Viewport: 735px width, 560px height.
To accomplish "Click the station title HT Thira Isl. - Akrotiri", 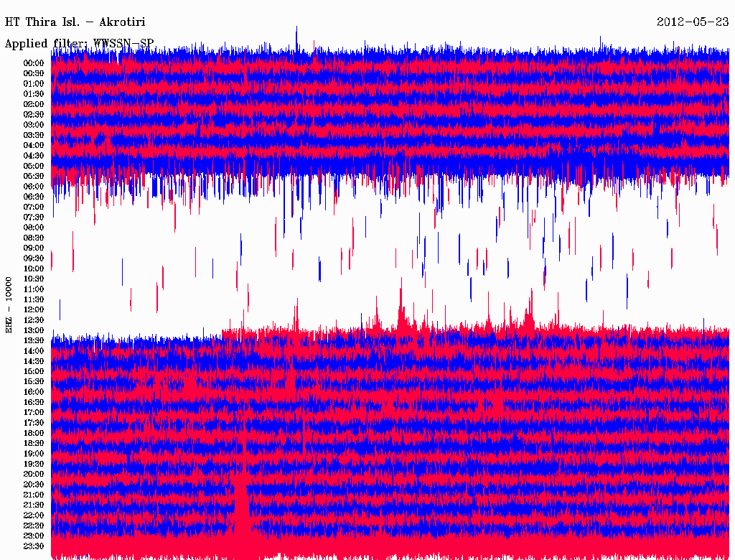I will pyautogui.click(x=75, y=22).
